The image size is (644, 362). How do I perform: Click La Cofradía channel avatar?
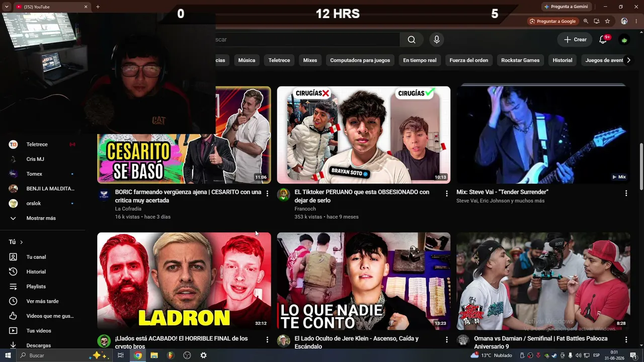[x=104, y=195]
